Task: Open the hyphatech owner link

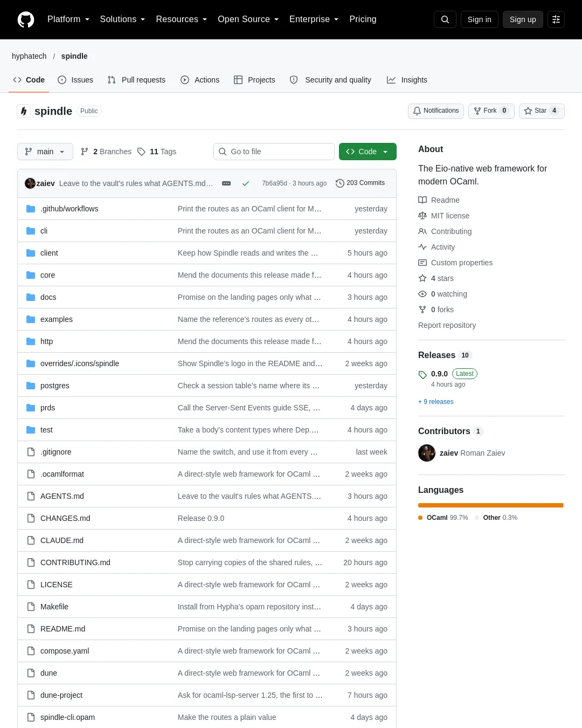Action: [x=29, y=56]
